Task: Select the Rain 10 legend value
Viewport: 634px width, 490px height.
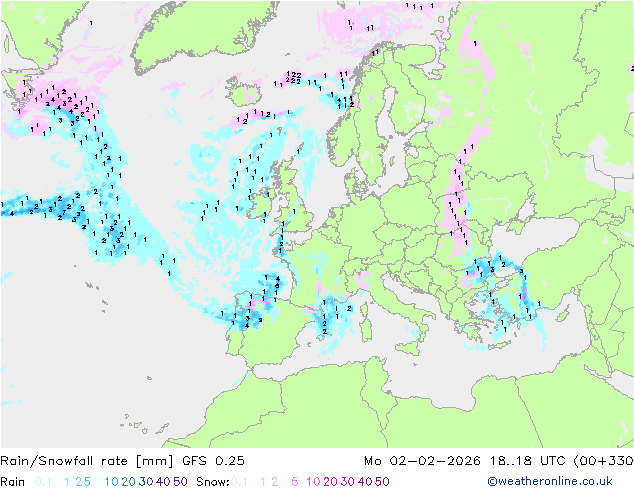Action: tap(111, 482)
